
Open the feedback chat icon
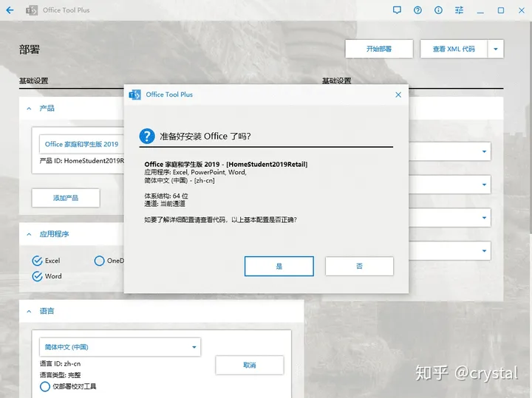click(397, 10)
